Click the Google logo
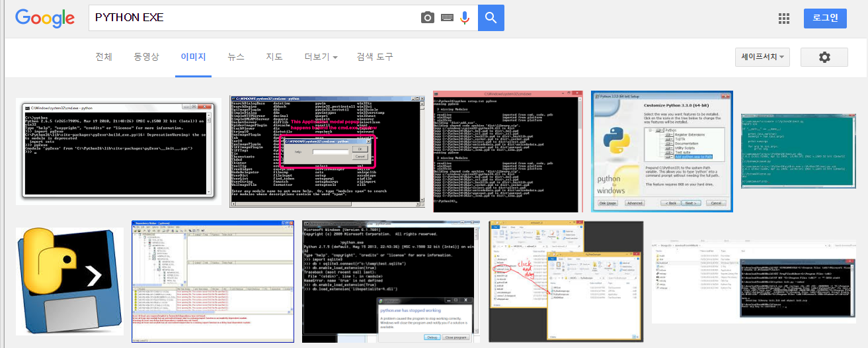This screenshot has height=348, width=868. pos(45,18)
